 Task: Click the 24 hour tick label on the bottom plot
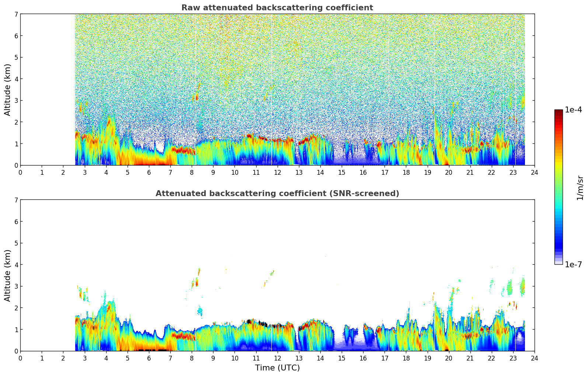click(x=534, y=358)
